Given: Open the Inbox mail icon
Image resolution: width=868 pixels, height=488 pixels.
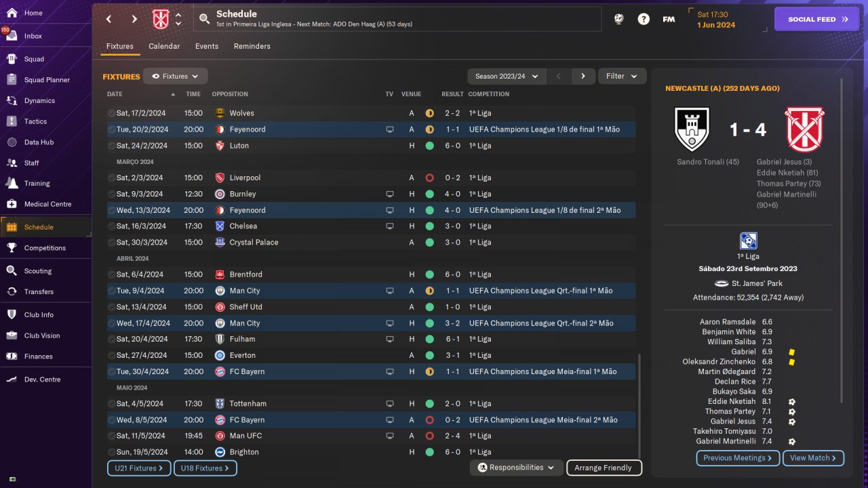Looking at the screenshot, I should 12,36.
